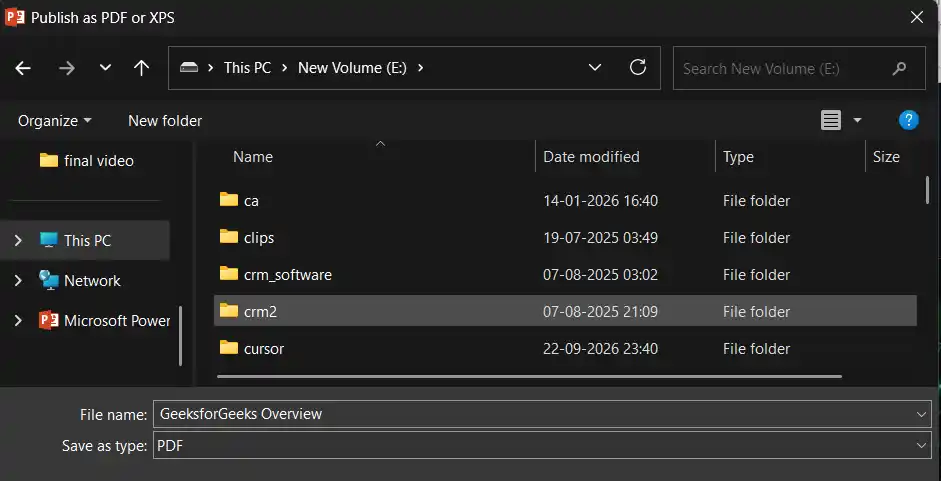The image size is (941, 481).
Task: Refresh the folder view
Action: [x=637, y=67]
